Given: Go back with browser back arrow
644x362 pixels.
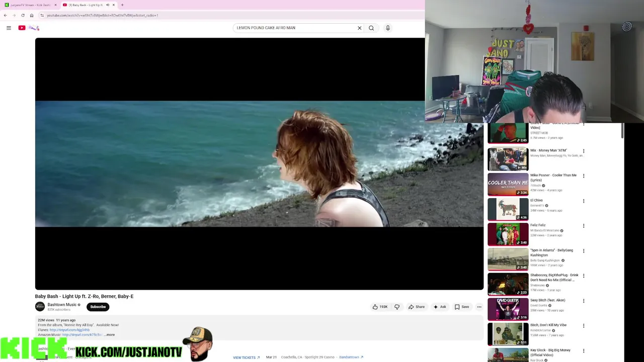Looking at the screenshot, I should [x=5, y=15].
